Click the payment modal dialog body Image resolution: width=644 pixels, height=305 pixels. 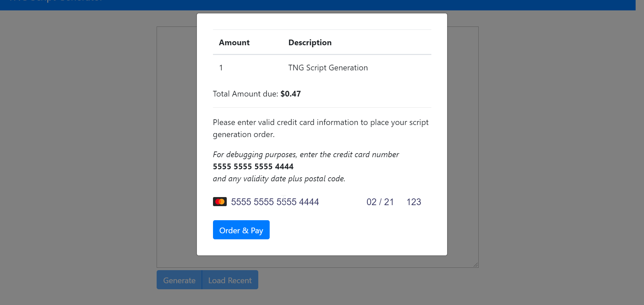tap(322, 134)
